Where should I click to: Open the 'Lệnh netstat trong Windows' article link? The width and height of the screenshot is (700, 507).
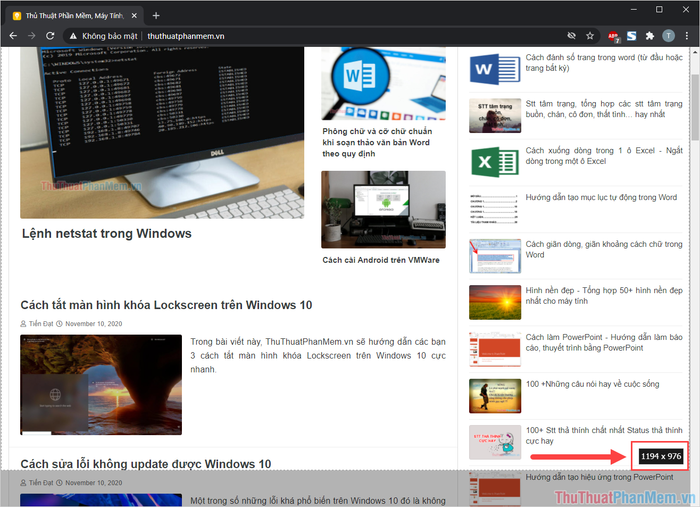106,233
